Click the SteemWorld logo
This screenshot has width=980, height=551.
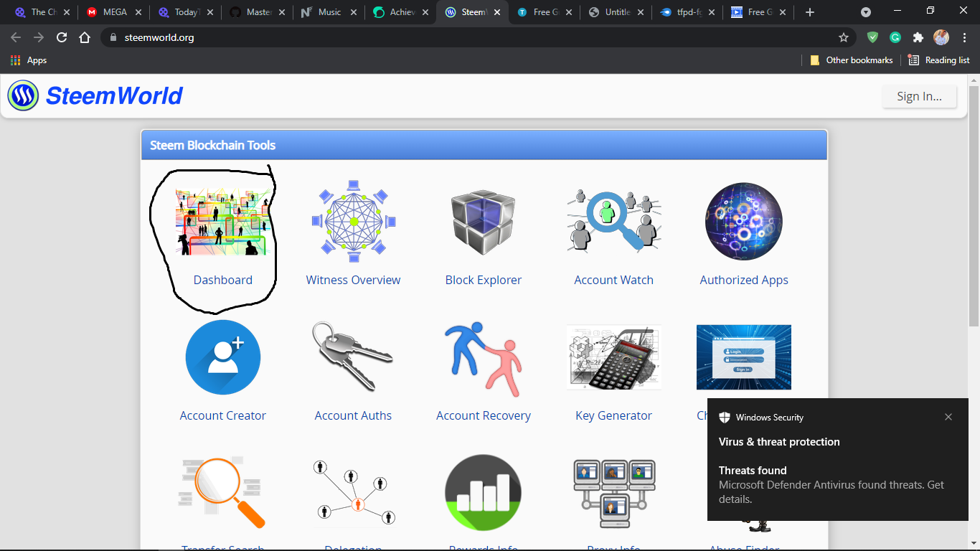click(95, 95)
